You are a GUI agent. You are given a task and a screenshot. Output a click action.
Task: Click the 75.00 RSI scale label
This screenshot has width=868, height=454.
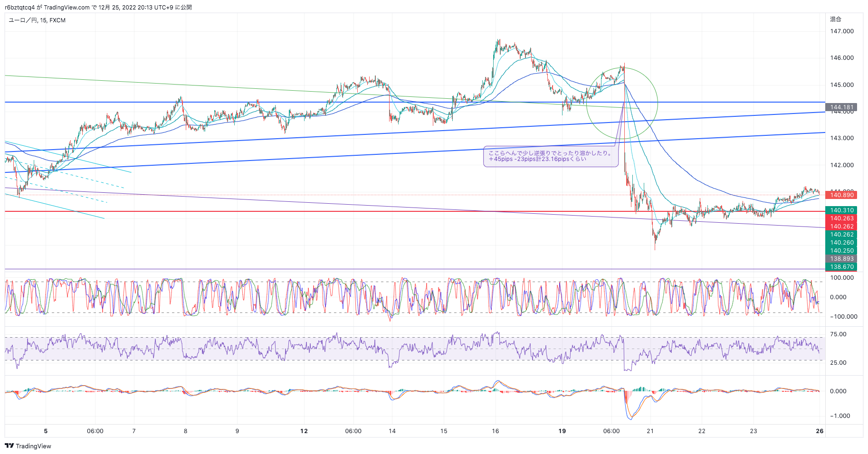click(x=838, y=334)
